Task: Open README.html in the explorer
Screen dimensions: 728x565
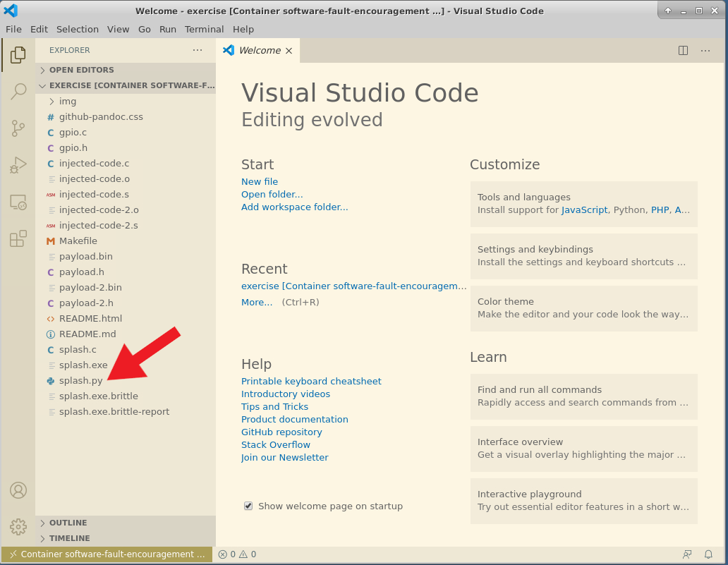Action: (x=126, y=319)
